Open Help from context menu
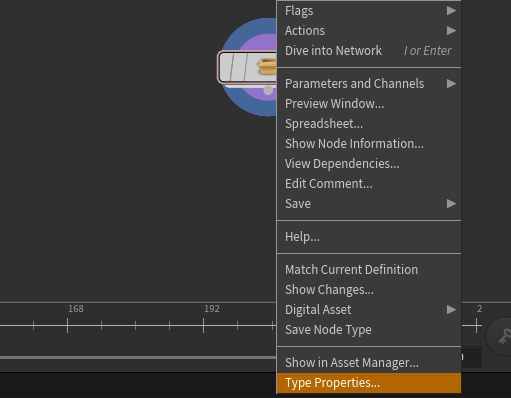Image resolution: width=511 pixels, height=398 pixels. (x=369, y=237)
